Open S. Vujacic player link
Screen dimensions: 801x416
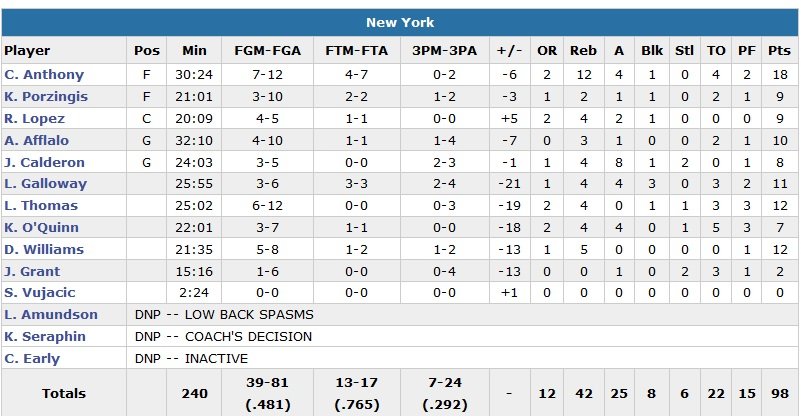[38, 293]
